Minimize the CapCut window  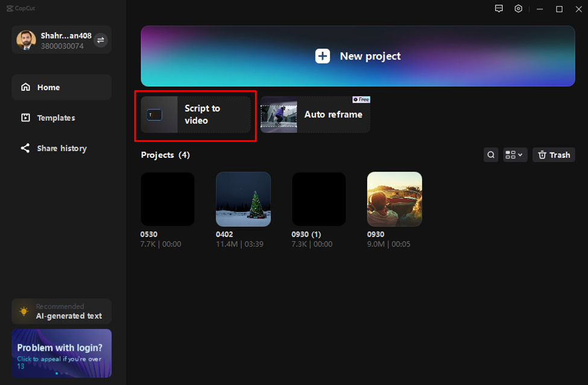pos(540,9)
